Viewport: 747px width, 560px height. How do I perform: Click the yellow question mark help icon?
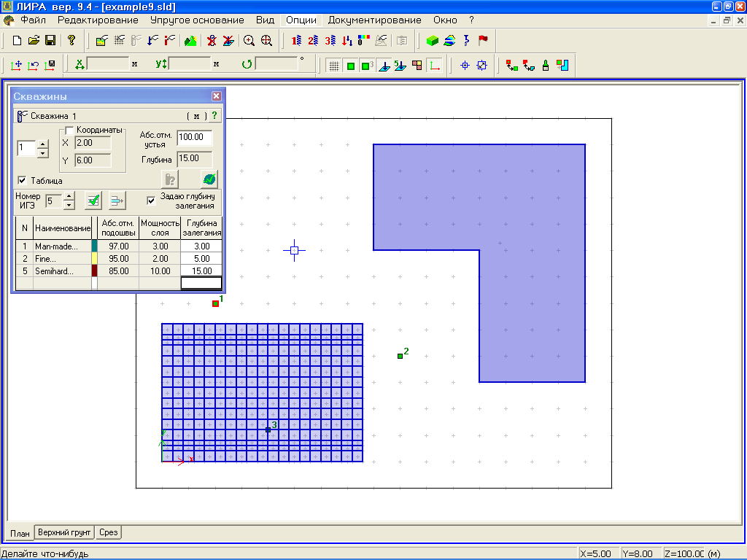point(71,40)
